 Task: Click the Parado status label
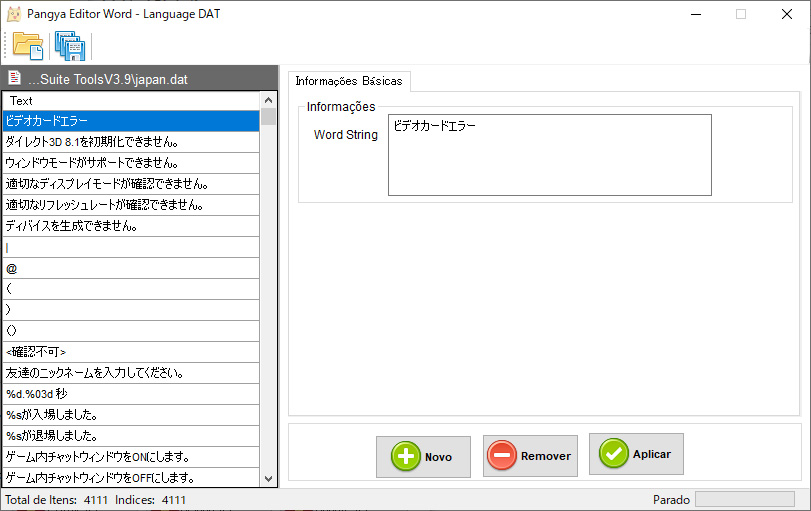pyautogui.click(x=671, y=500)
